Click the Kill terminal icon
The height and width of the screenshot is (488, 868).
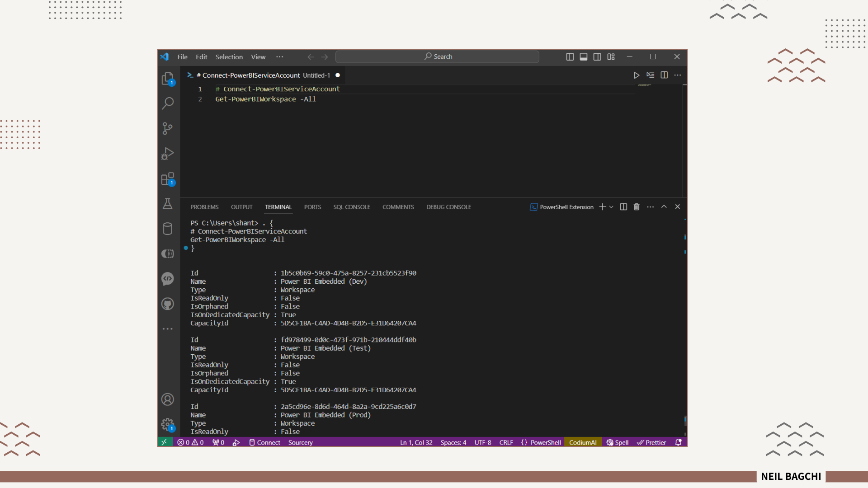pyautogui.click(x=636, y=206)
